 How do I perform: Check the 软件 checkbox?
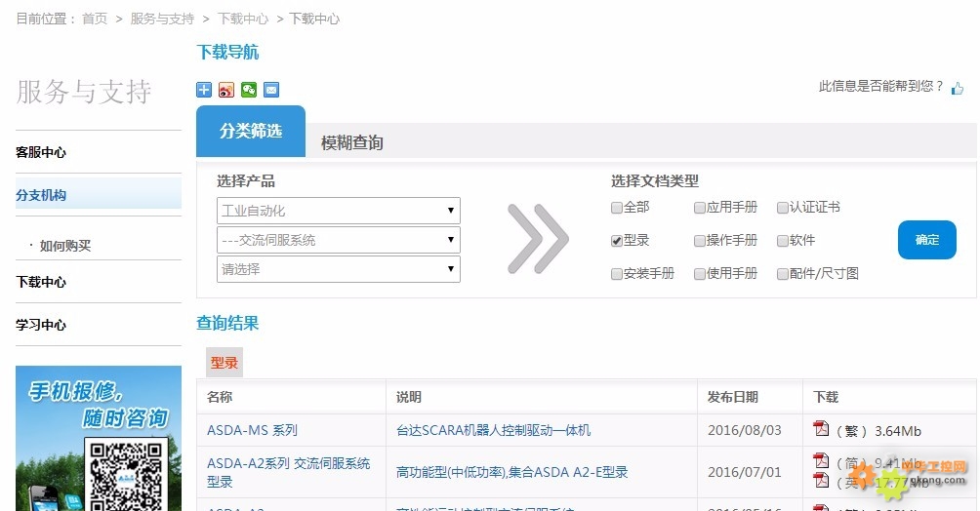point(782,241)
